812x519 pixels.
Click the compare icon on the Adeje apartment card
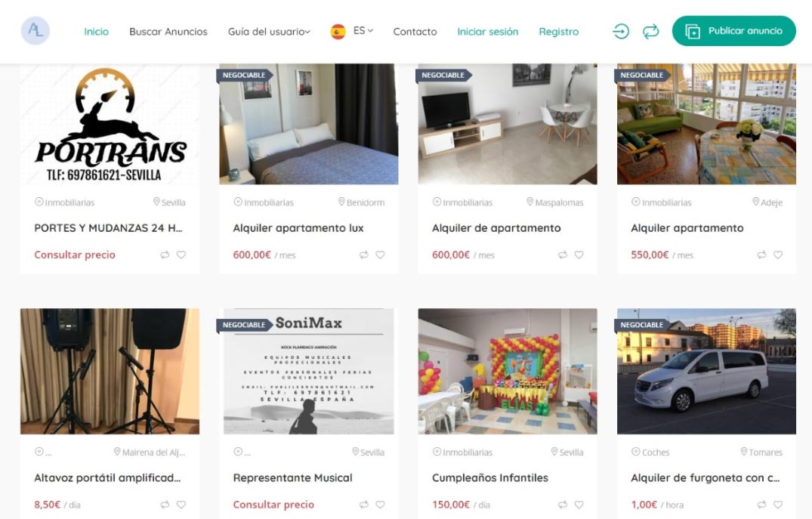[761, 255]
